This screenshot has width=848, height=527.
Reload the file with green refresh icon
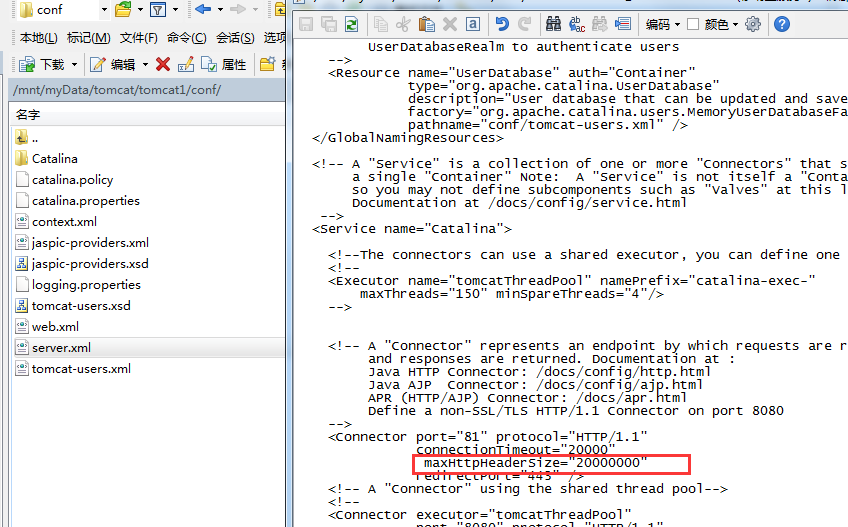tap(352, 24)
